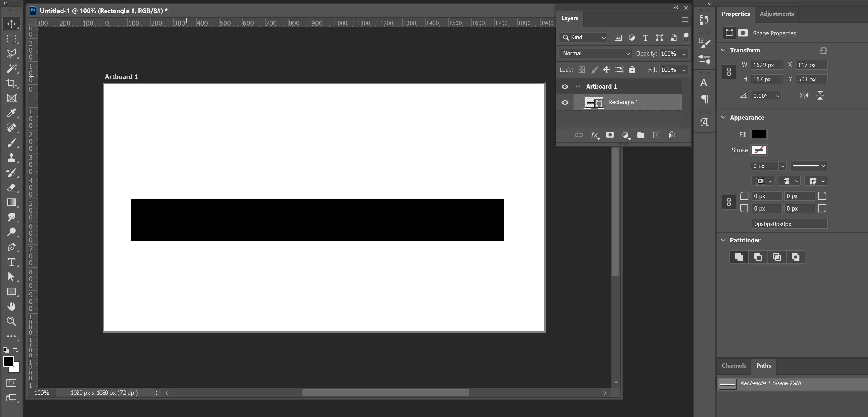The width and height of the screenshot is (868, 417).
Task: Click flip horizontal icon in Transform
Action: tap(804, 96)
